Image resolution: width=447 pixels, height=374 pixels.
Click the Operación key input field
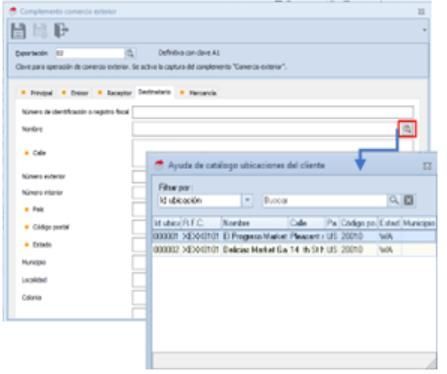click(x=89, y=53)
